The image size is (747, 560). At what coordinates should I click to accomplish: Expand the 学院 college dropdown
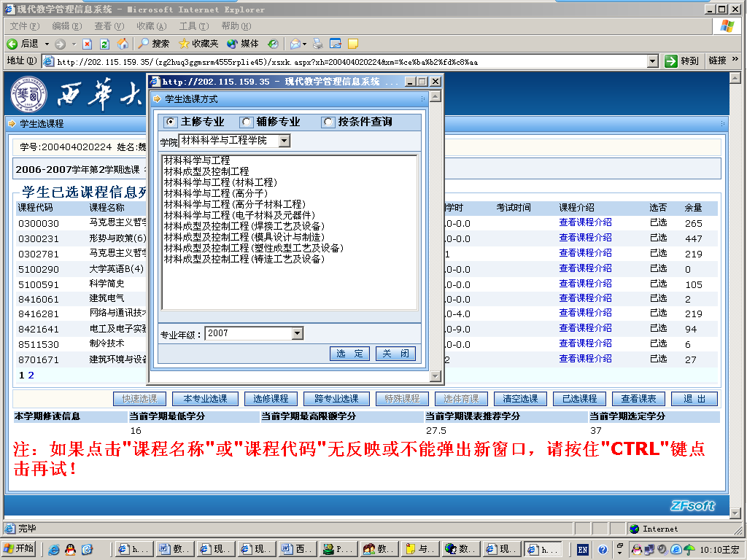284,141
